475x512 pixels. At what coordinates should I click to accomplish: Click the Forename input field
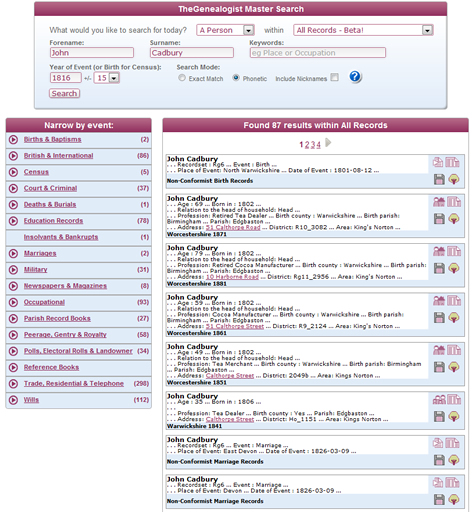coord(92,53)
